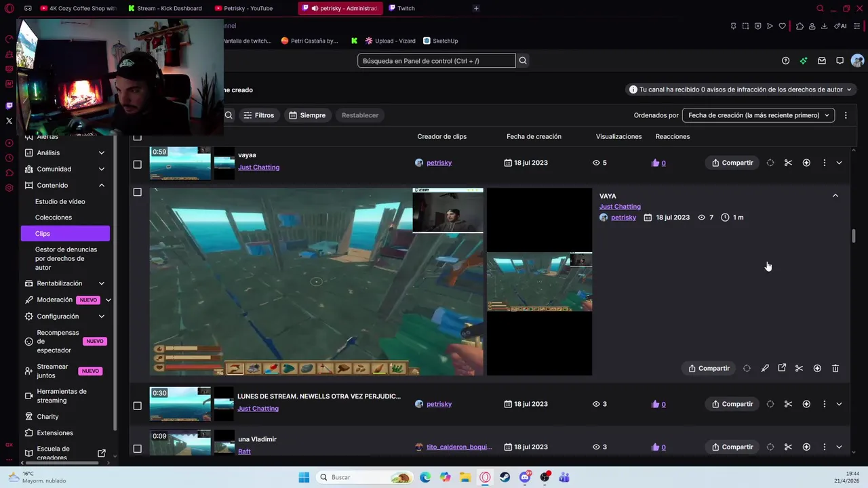
Task: Open vayaa clip more options menu
Action: pyautogui.click(x=824, y=163)
